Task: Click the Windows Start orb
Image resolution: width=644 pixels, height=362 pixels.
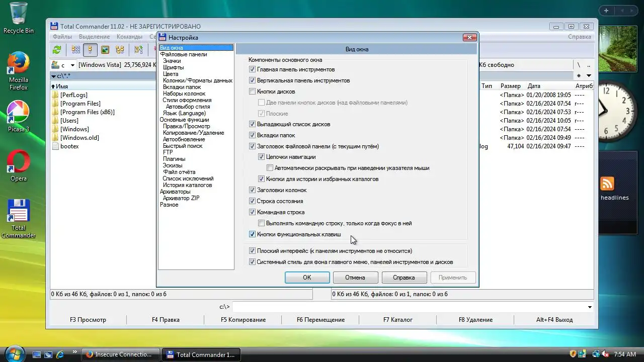Action: [x=15, y=353]
